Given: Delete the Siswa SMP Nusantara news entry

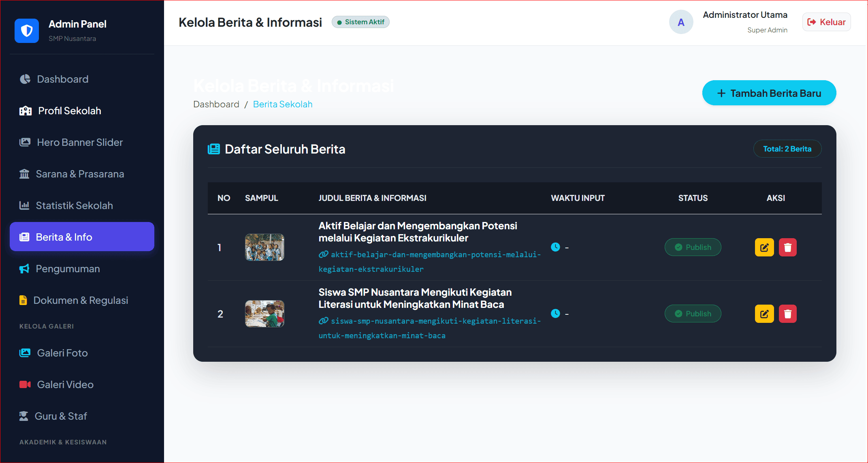Looking at the screenshot, I should click(x=788, y=314).
